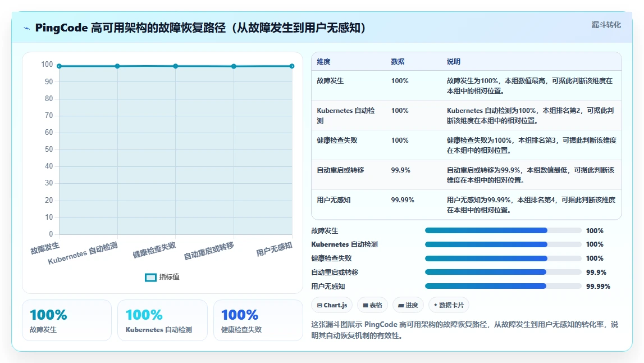
Task: Click the chart point for Kubernetes 自动检测
Action: point(117,66)
